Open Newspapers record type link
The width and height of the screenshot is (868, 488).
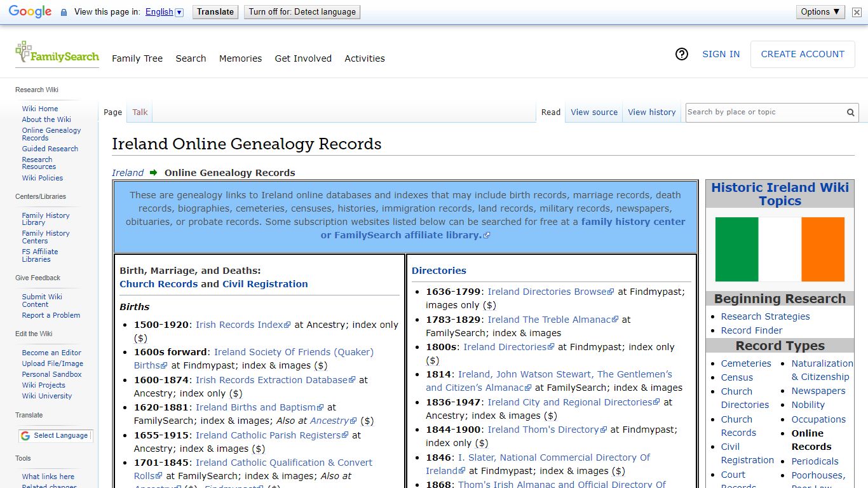tap(818, 391)
